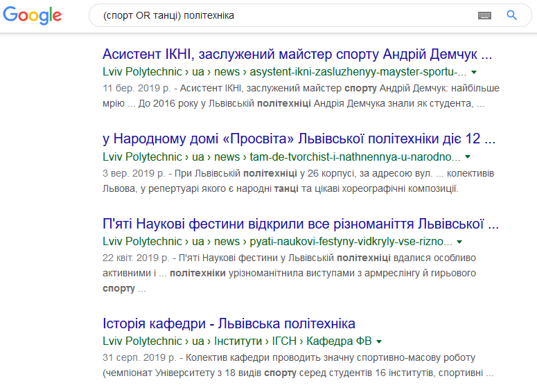The width and height of the screenshot is (537, 392).
Task: Expand dropdown arrow next to pyati-naukovi-festyny URL
Action: (459, 242)
